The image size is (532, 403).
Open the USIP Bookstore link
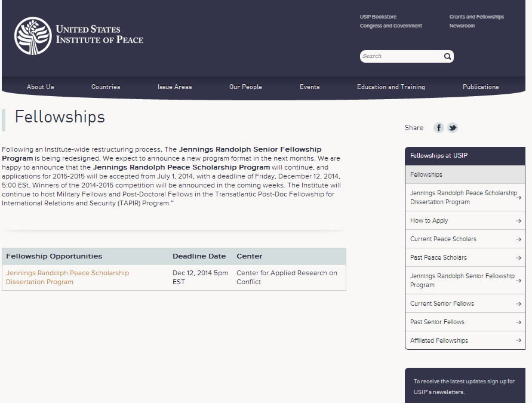pos(378,17)
